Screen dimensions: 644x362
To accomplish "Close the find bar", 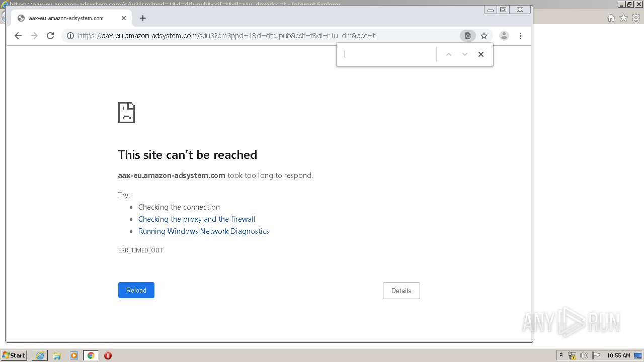I will [x=481, y=54].
